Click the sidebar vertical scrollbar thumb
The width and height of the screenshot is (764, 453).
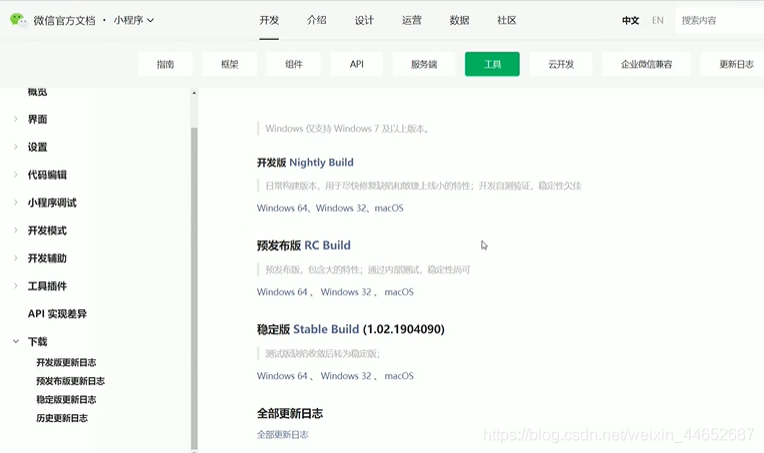pyautogui.click(x=194, y=287)
